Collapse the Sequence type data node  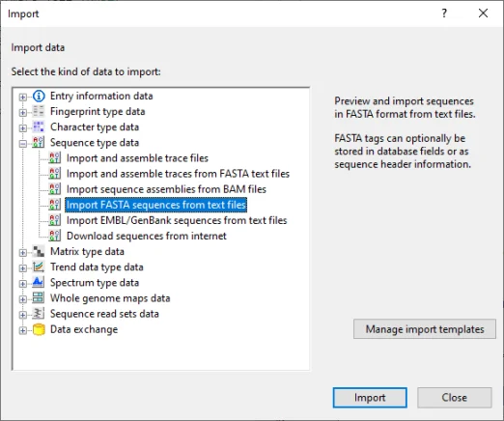[22, 144]
